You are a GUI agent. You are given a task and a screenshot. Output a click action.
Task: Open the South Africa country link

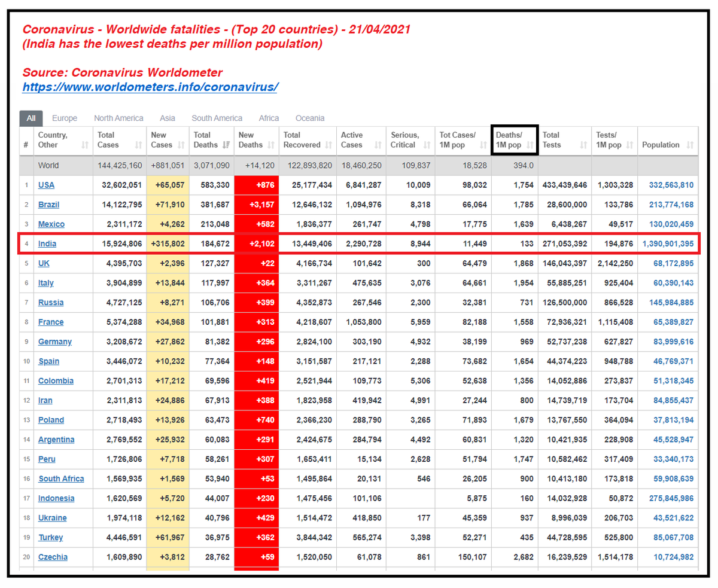point(61,479)
